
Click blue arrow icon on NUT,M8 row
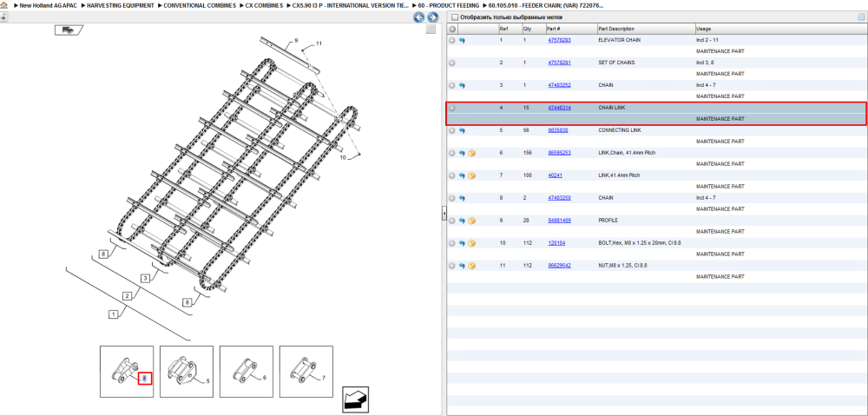[x=463, y=266]
